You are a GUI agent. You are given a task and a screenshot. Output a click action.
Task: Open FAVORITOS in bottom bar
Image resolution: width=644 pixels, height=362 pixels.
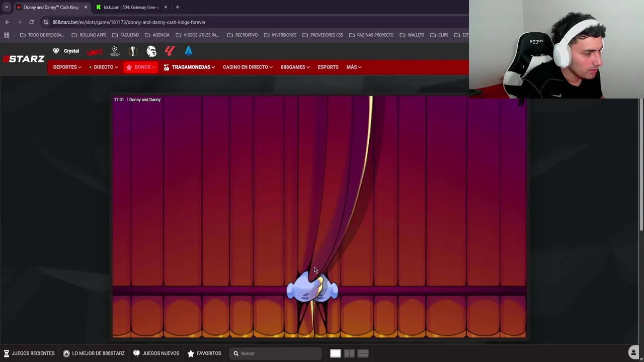coord(204,353)
